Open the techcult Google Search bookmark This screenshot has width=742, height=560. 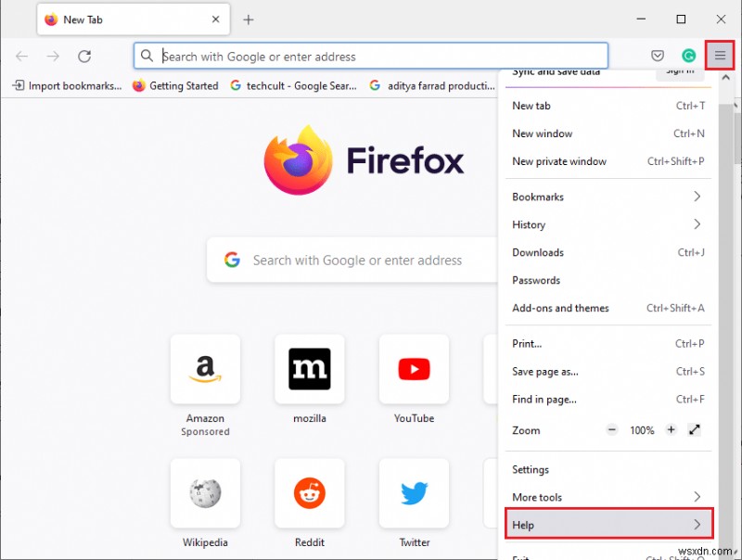(x=293, y=85)
